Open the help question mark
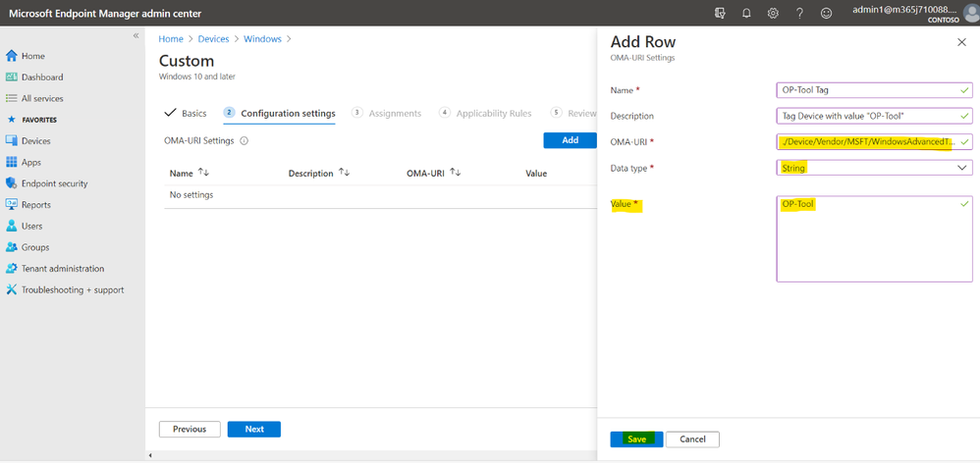The width and height of the screenshot is (980, 463). tap(799, 13)
